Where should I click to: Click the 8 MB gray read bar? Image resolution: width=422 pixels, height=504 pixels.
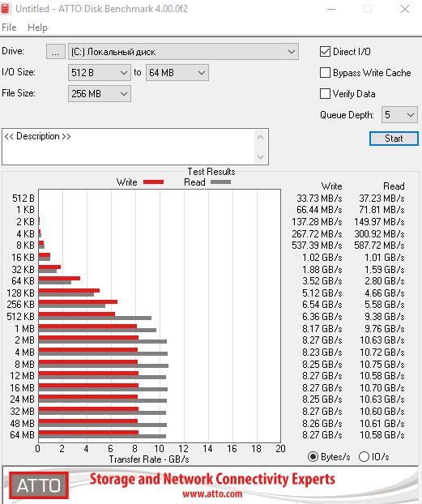tap(103, 365)
